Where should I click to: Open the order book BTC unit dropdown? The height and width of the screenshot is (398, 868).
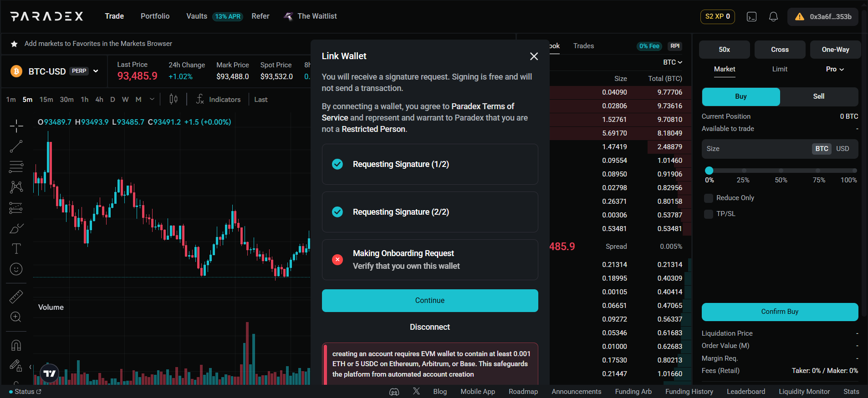pos(673,62)
